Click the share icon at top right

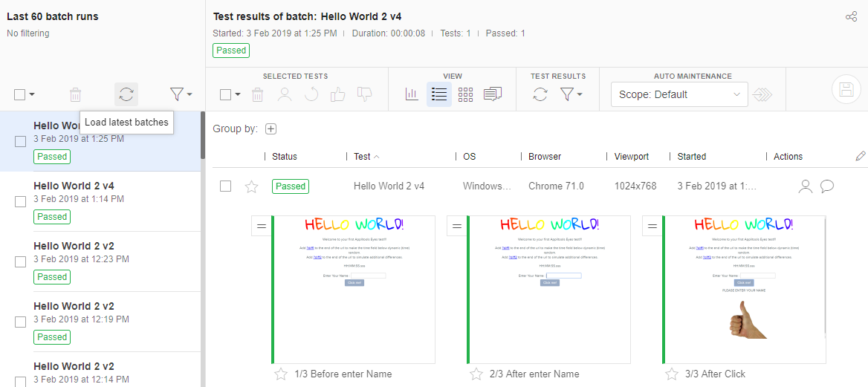[x=851, y=17]
